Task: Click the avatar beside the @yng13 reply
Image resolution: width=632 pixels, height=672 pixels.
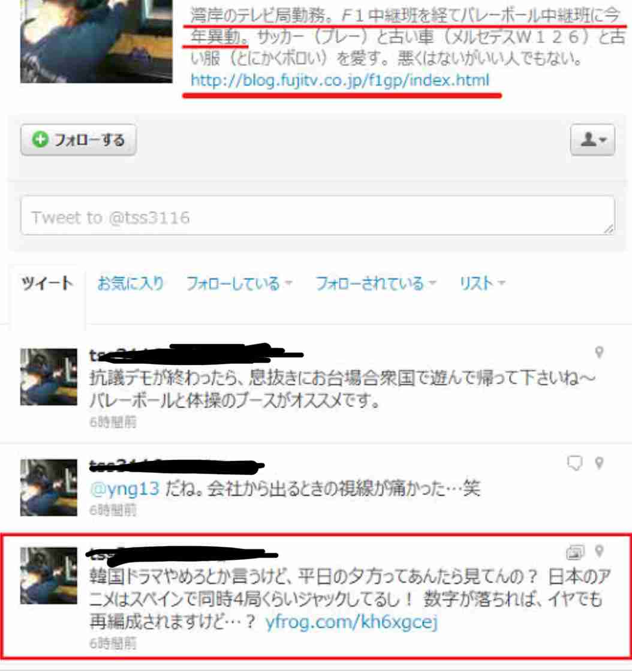Action: [x=49, y=488]
